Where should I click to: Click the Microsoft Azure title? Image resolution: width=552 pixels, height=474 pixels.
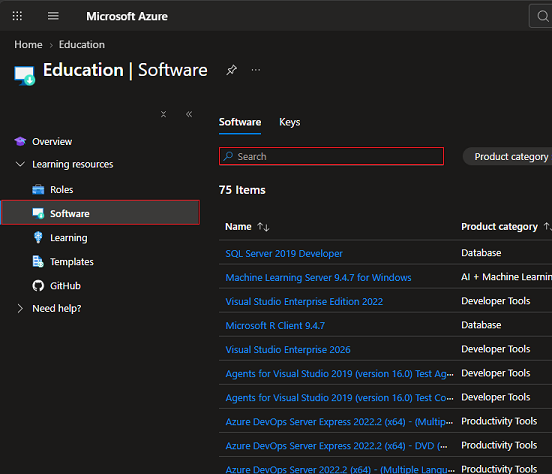(127, 16)
